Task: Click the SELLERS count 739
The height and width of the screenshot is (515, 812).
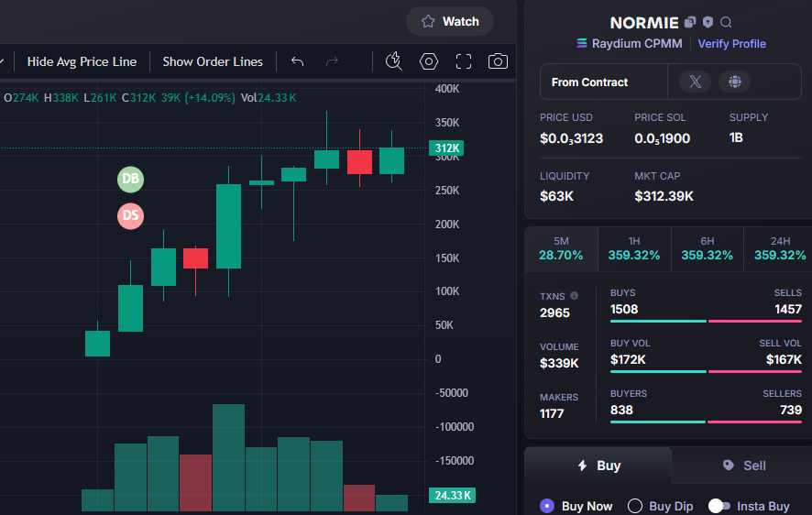Action: click(x=791, y=411)
